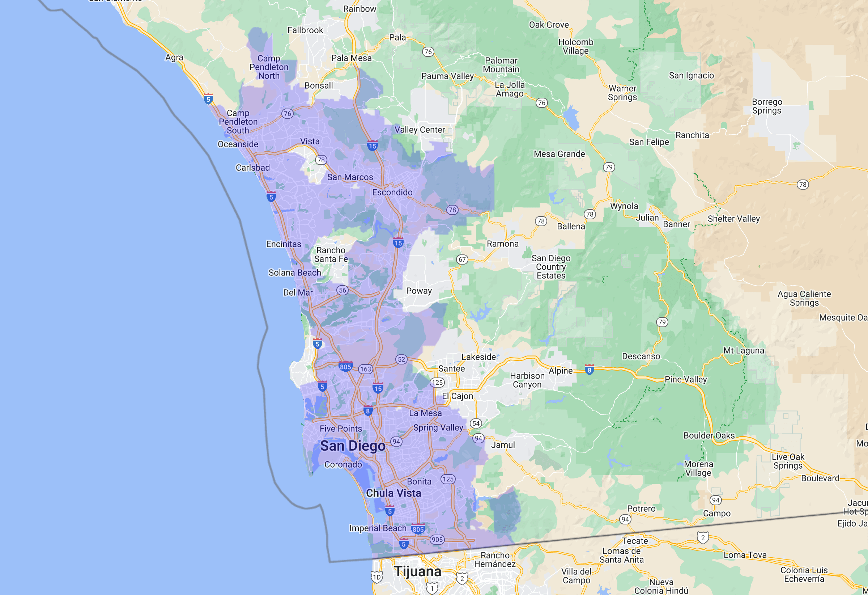Click the Rancho Hernández label
The image size is (868, 595).
click(494, 560)
